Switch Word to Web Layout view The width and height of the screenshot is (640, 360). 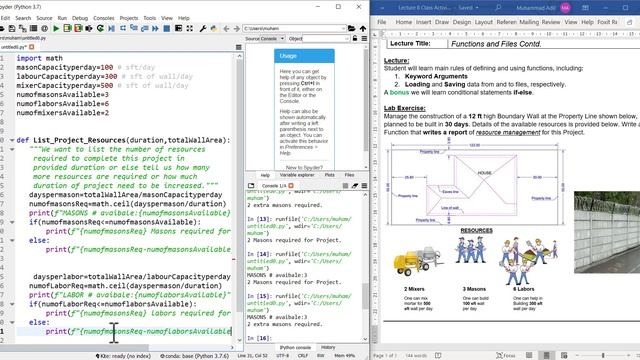click(564, 355)
